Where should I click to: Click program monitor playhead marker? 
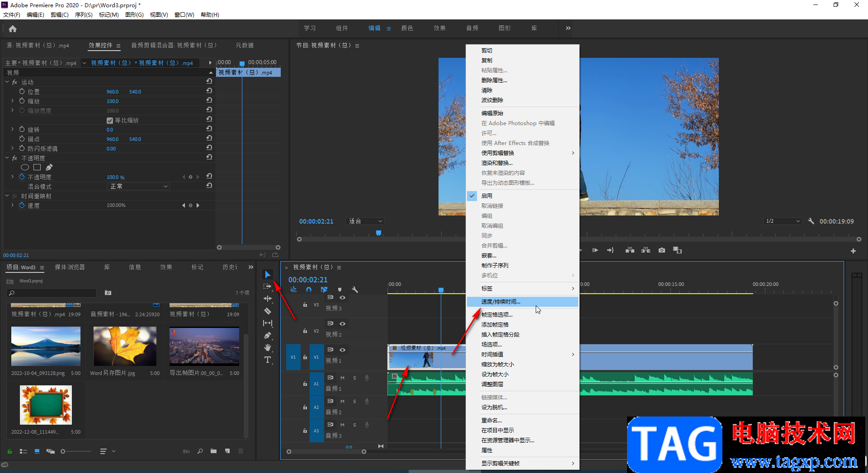(379, 233)
